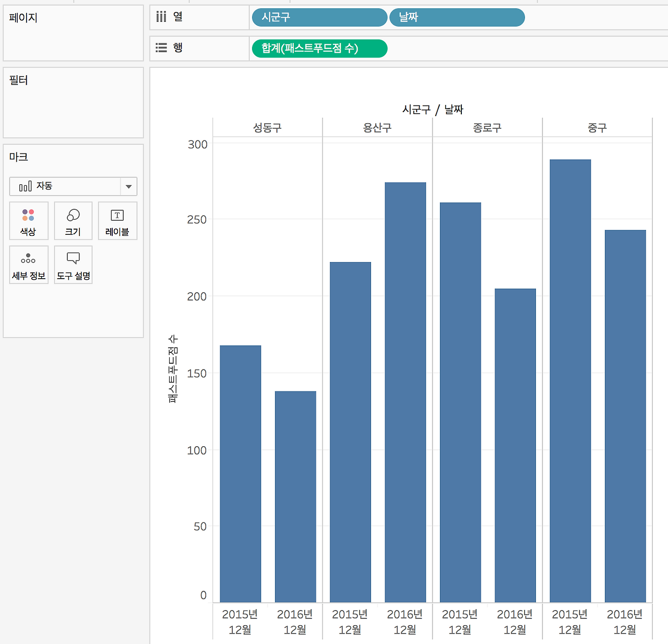Open the 색상 (Color) mark card
668x644 pixels.
click(x=29, y=221)
